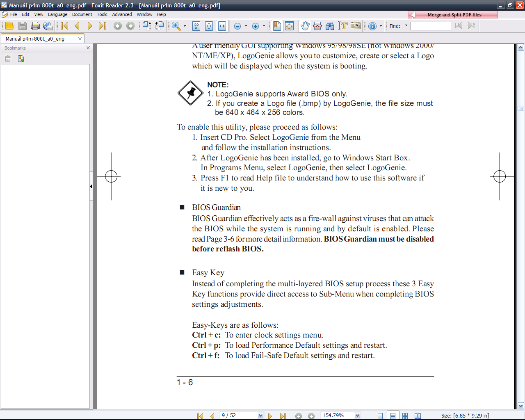Go to next page in top toolbar
525x420 pixels.
click(90, 26)
